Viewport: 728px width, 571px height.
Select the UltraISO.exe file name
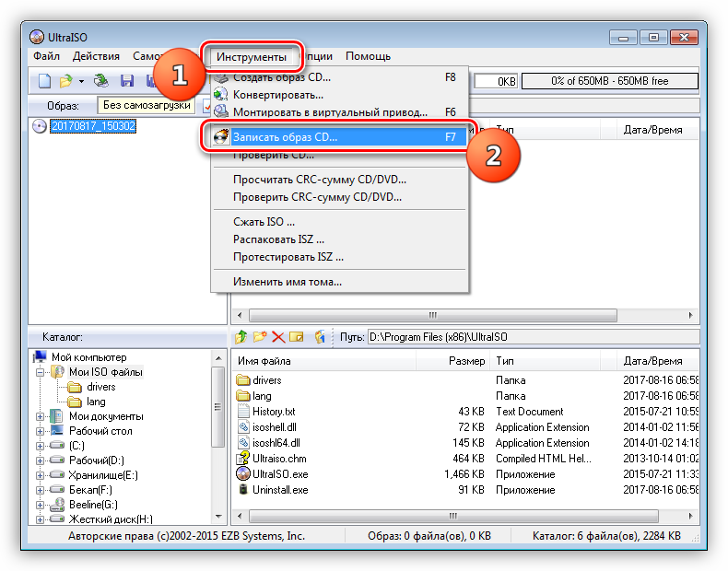click(x=280, y=474)
